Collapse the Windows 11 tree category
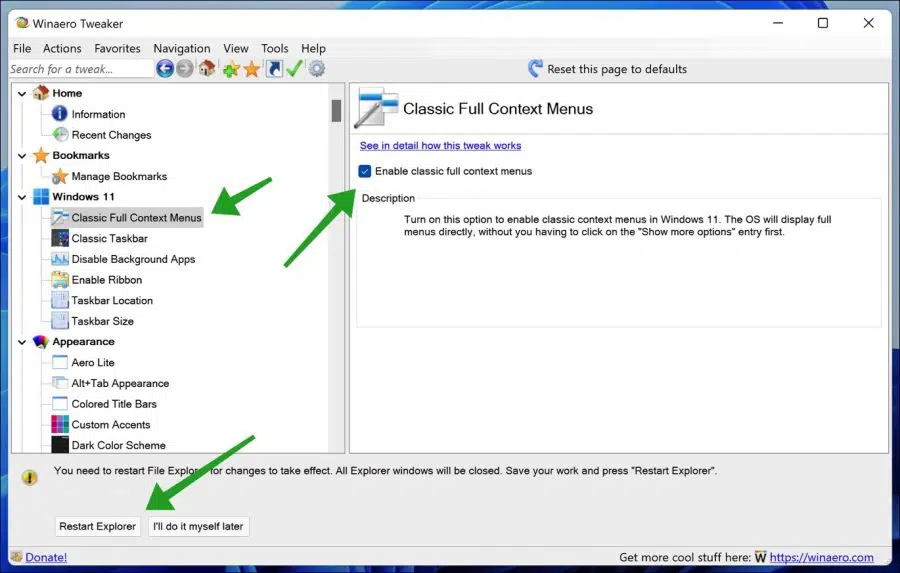This screenshot has width=900, height=573. tap(22, 196)
